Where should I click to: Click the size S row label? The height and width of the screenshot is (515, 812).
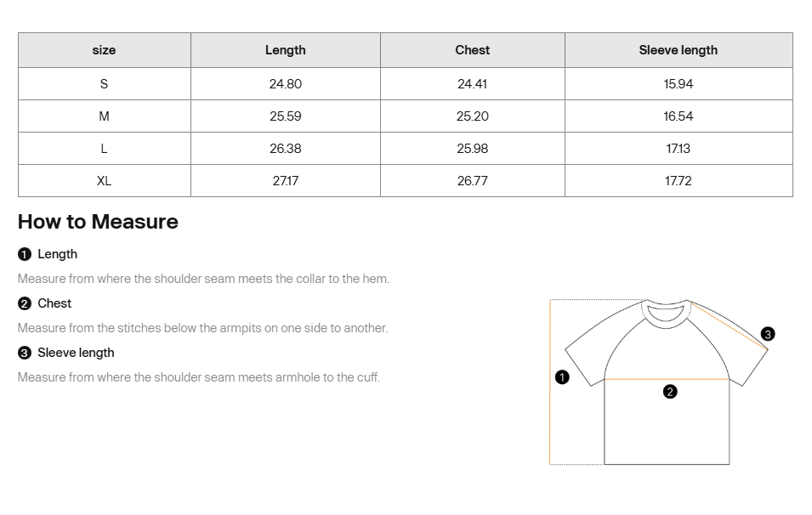coord(104,84)
